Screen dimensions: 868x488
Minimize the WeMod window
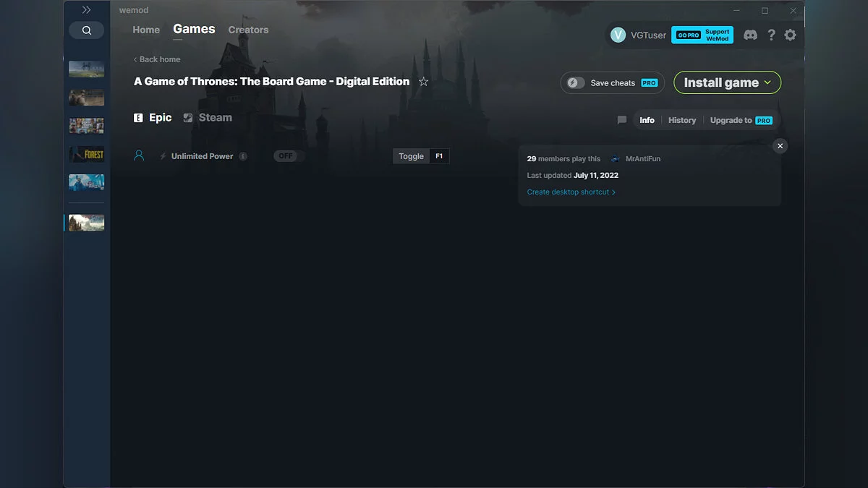tap(737, 11)
